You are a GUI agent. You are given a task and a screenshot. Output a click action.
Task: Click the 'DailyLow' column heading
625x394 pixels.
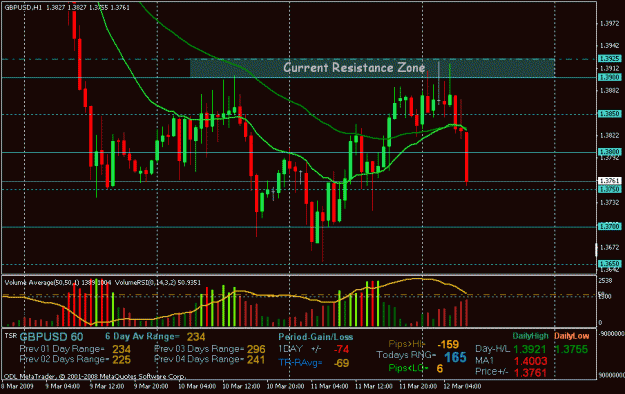(x=571, y=336)
